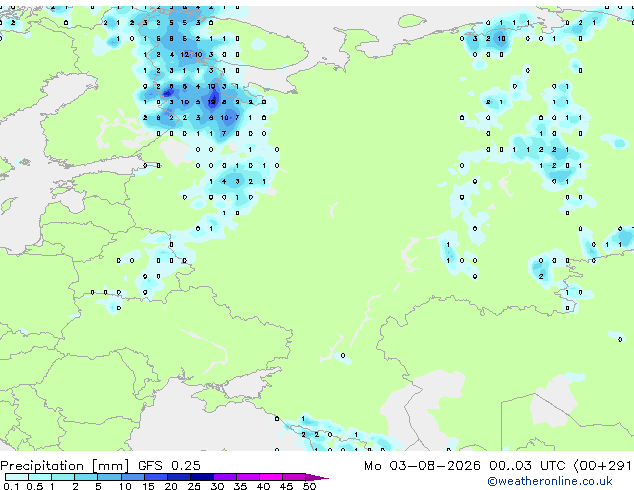Select the legend swatch between 0.5 and 1
The image size is (634, 490).
(x=40, y=477)
